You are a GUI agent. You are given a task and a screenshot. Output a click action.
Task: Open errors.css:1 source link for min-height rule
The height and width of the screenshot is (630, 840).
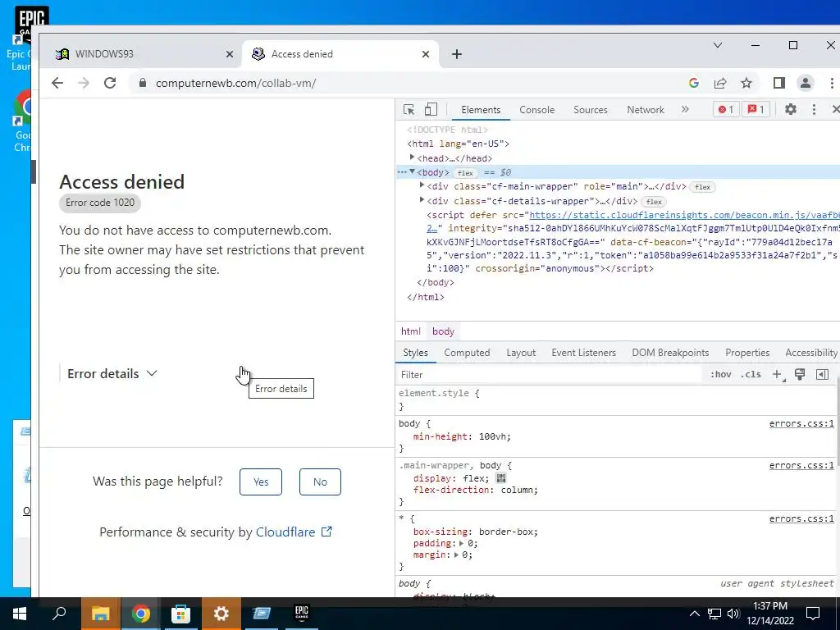coord(801,423)
